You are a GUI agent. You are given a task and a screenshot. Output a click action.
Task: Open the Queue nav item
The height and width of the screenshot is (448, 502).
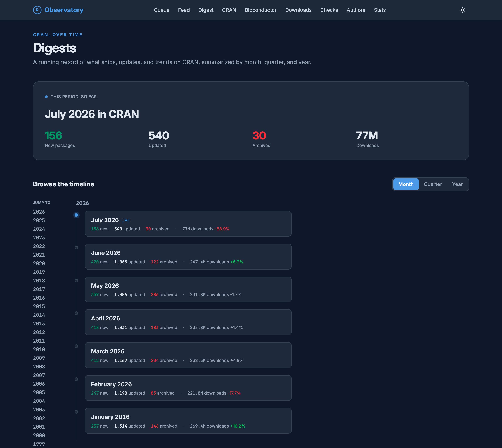point(162,10)
